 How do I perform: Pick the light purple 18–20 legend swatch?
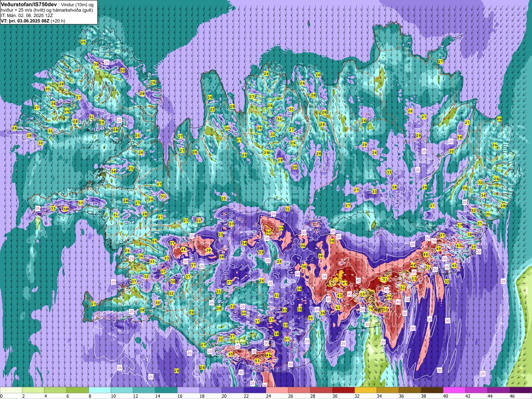[210, 390]
